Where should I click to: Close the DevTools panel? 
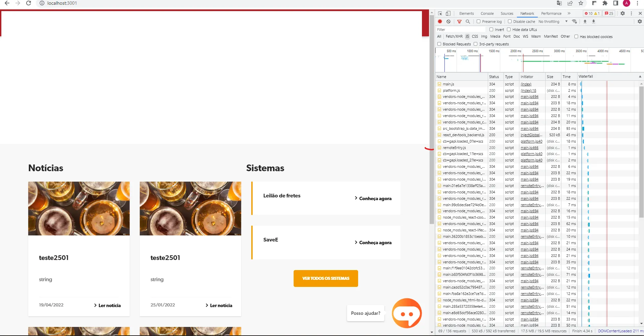(x=640, y=13)
